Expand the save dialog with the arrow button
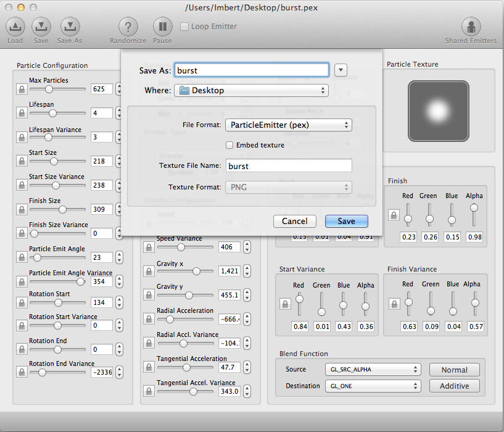Screen dimensions: 504x432 (x=341, y=70)
